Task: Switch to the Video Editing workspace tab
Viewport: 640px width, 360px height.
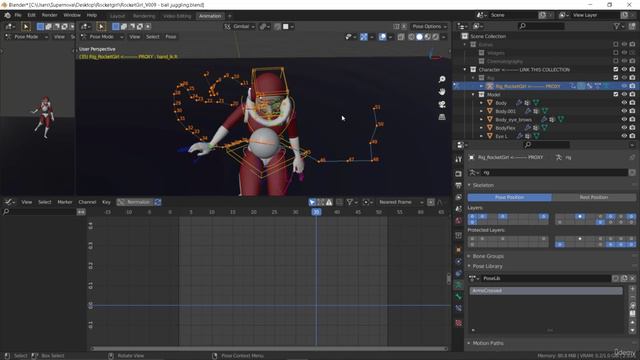Action: pyautogui.click(x=177, y=16)
